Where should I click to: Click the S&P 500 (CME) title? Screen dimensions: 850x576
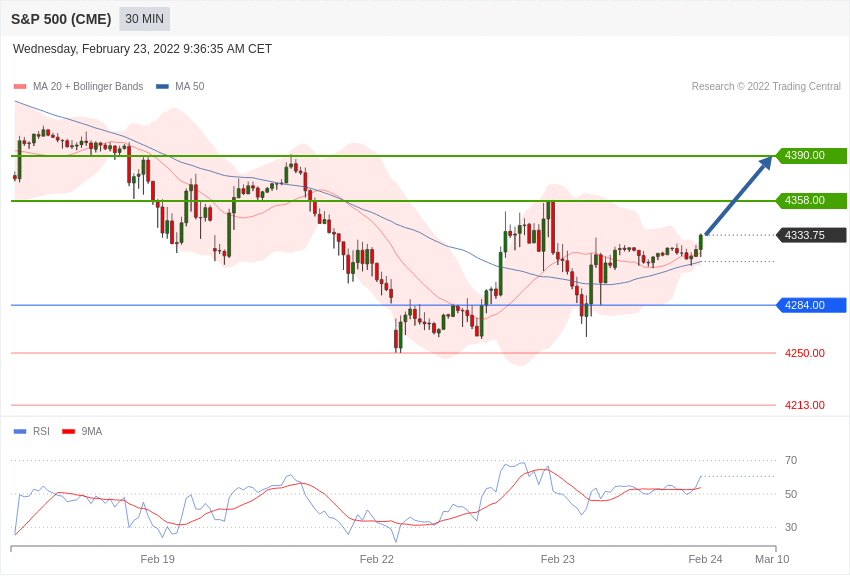tap(61, 19)
